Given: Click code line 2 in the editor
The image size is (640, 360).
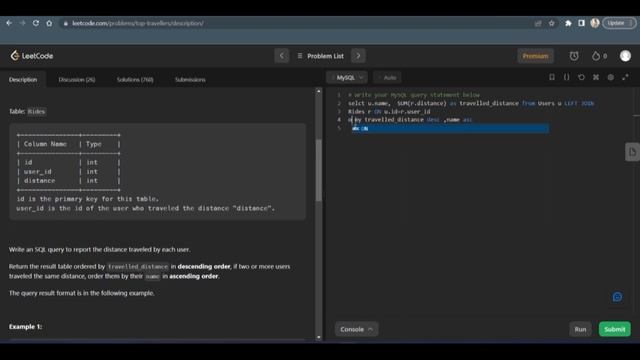Looking at the screenshot, I should (x=471, y=103).
